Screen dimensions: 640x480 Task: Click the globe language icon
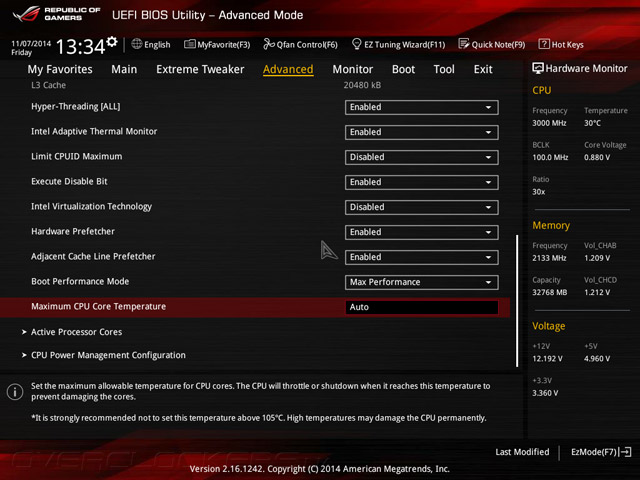(x=137, y=44)
